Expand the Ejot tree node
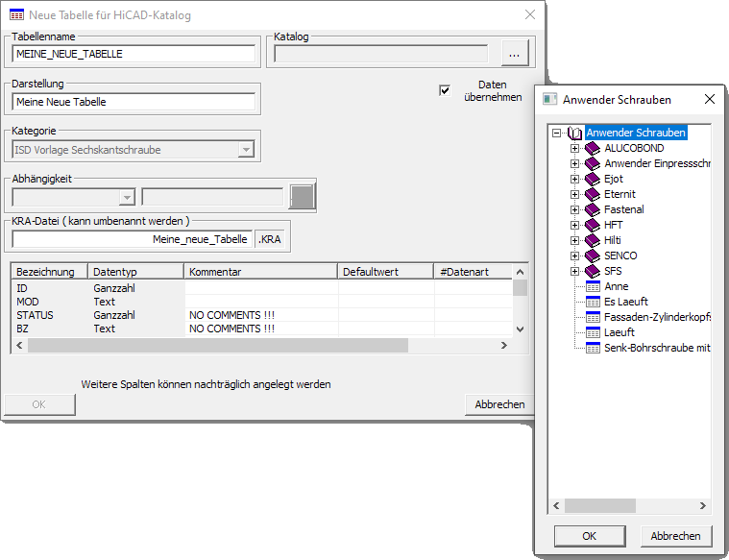Screen dimensions: 729x560 click(x=574, y=180)
